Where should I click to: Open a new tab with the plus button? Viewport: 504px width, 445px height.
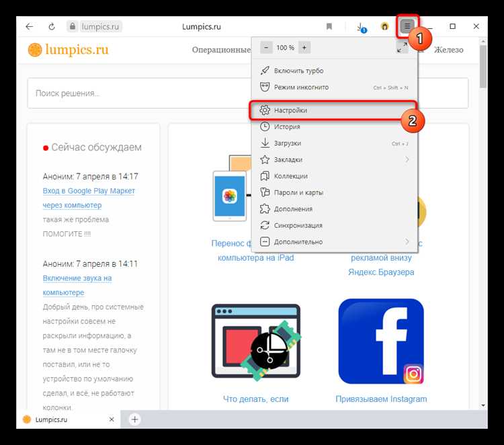click(134, 419)
